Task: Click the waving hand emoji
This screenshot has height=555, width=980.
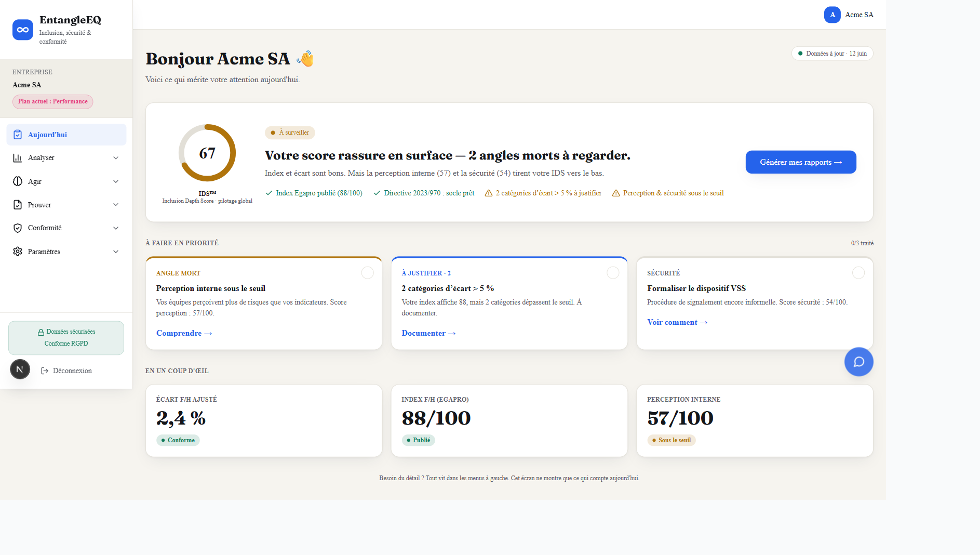Action: [305, 59]
